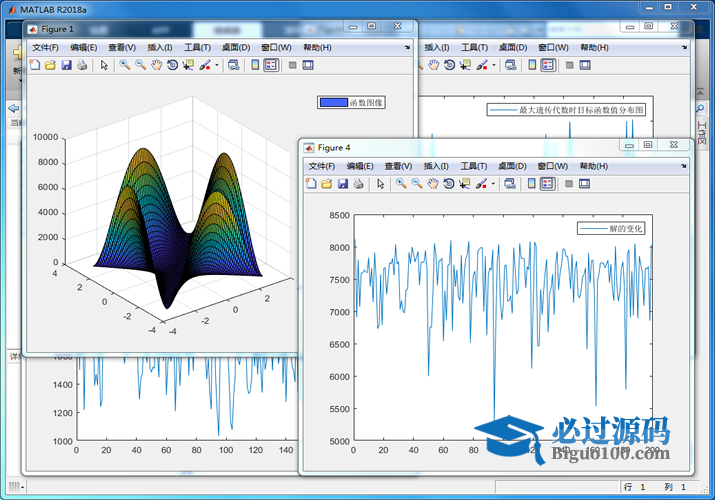The height and width of the screenshot is (500, 715).
Task: Click Save Figure icon in Figure 1
Action: click(66, 65)
